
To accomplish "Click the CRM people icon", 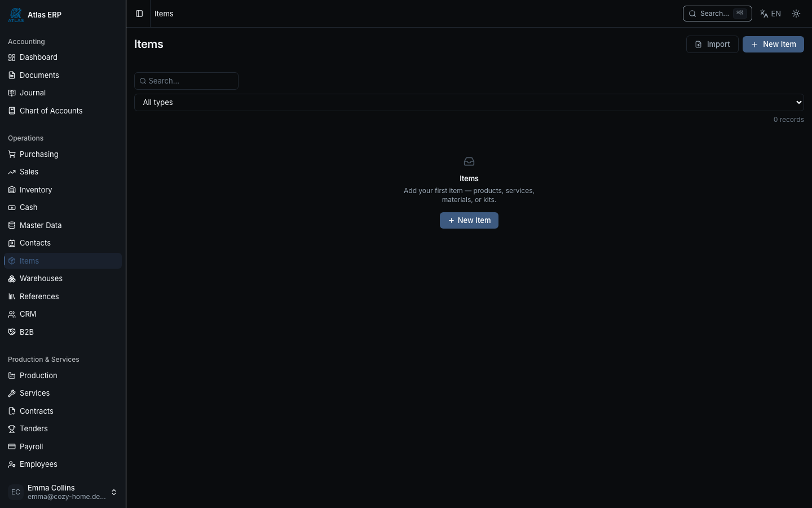I will coord(12,314).
